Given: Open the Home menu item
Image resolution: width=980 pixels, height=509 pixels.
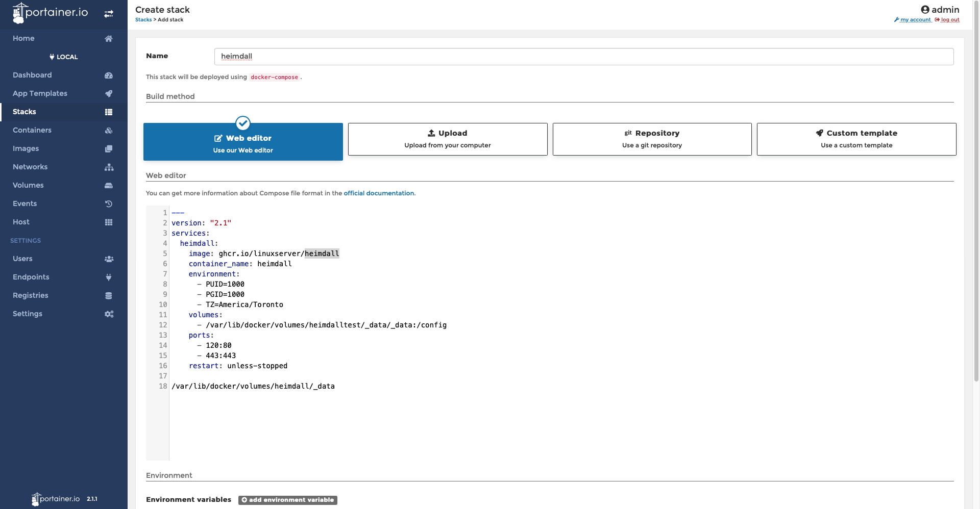Looking at the screenshot, I should tap(64, 39).
